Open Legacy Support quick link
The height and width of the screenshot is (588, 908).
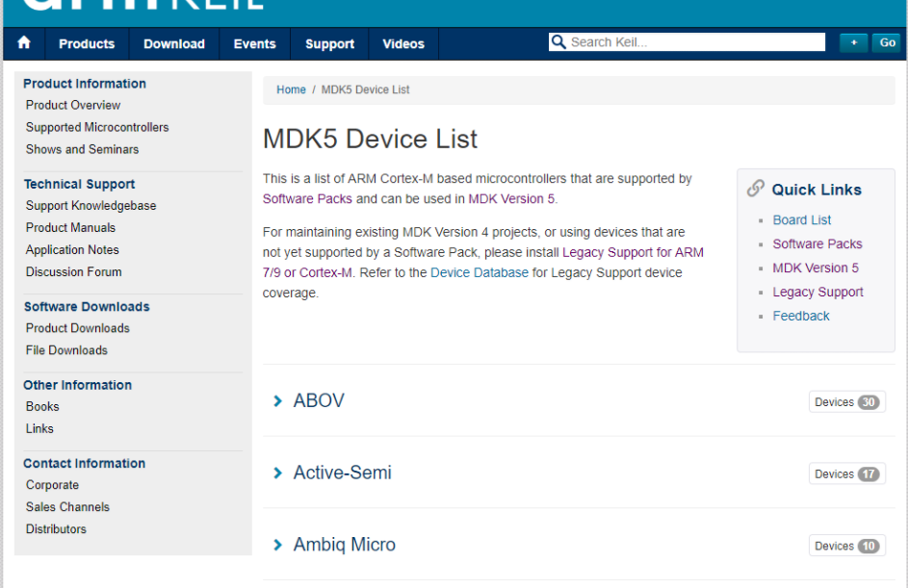pyautogui.click(x=817, y=292)
